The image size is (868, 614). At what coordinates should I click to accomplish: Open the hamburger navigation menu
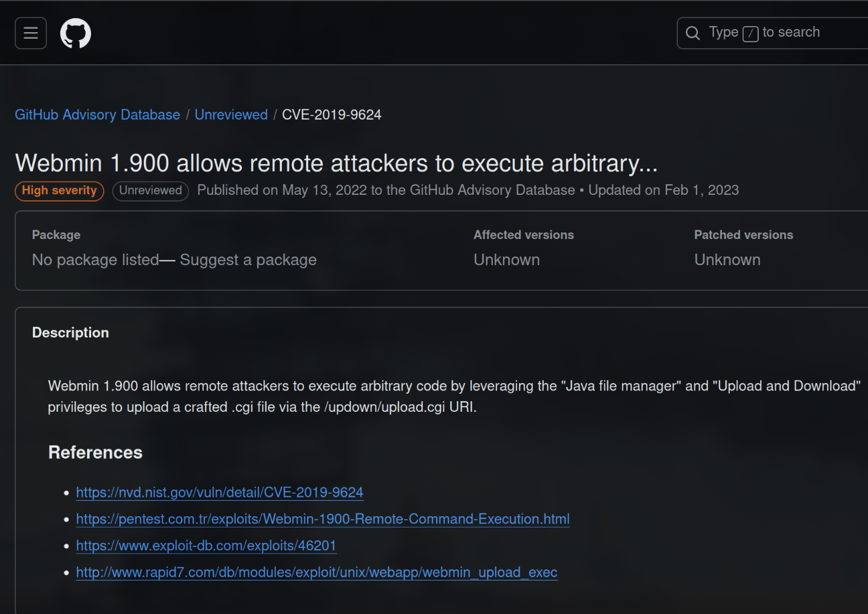click(x=31, y=33)
